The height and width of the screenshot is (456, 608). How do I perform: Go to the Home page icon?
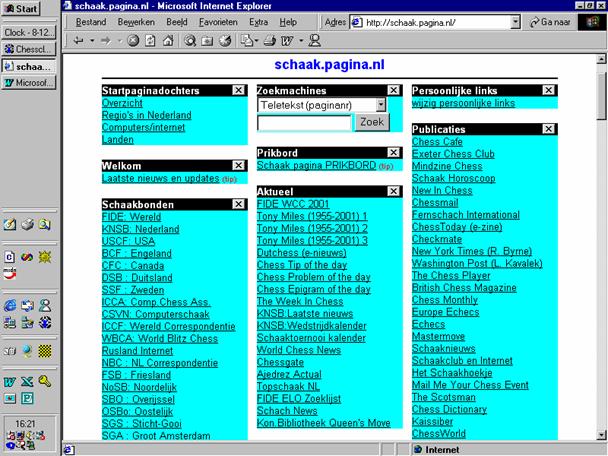click(x=168, y=41)
